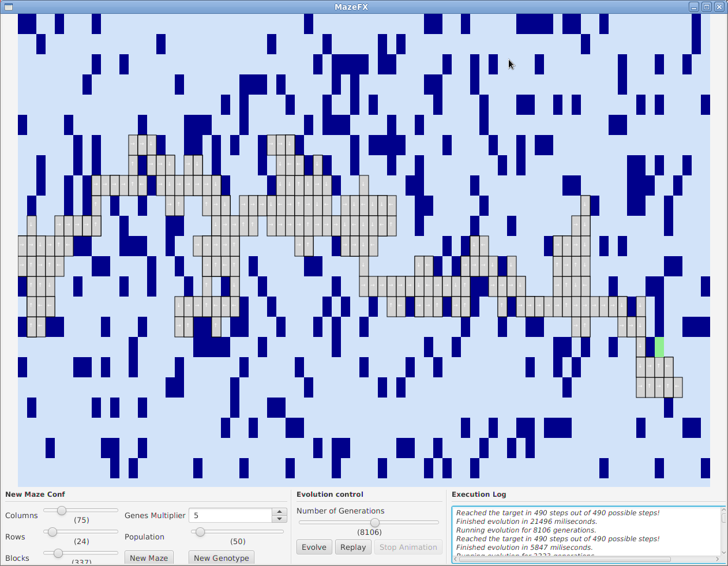
Task: Click the Stop Animation button
Action: click(x=408, y=547)
